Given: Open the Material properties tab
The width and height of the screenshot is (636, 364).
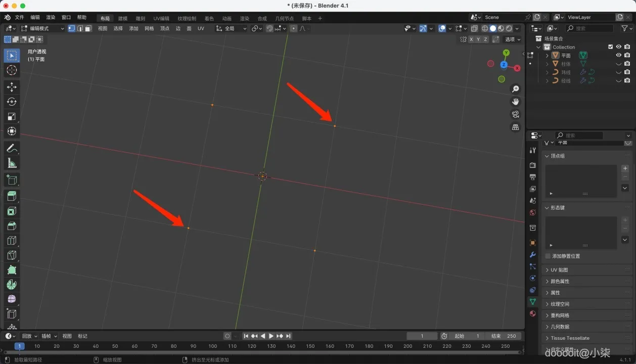Looking at the screenshot, I should tap(532, 313).
